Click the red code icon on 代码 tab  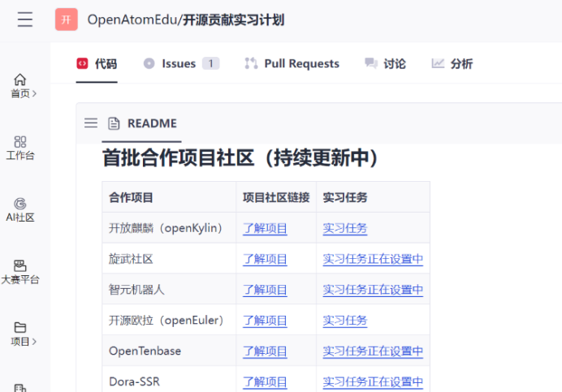83,64
